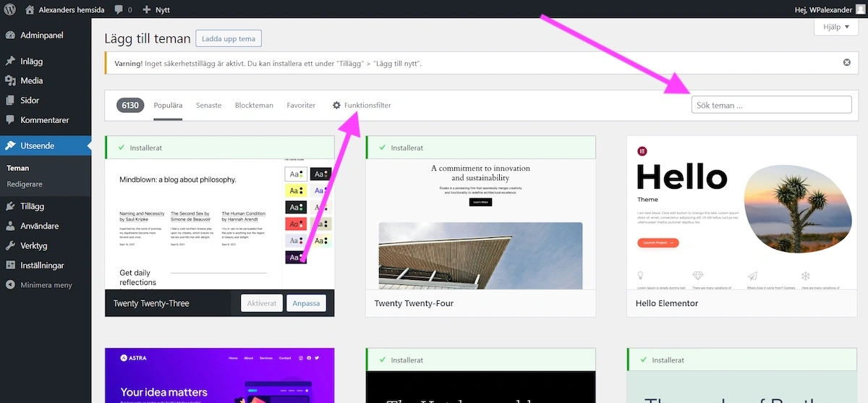
Task: Open Teman submenu item
Action: (18, 168)
